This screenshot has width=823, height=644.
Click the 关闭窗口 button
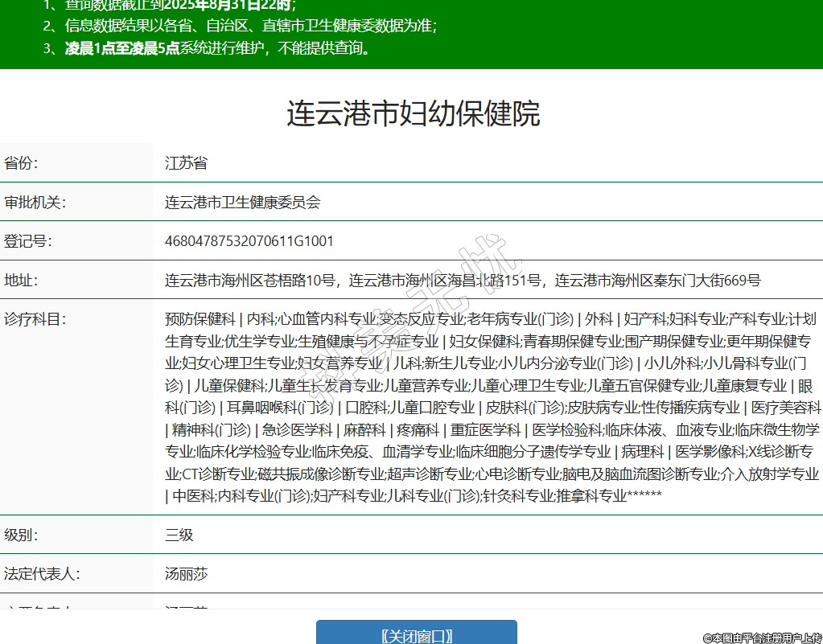point(416,635)
